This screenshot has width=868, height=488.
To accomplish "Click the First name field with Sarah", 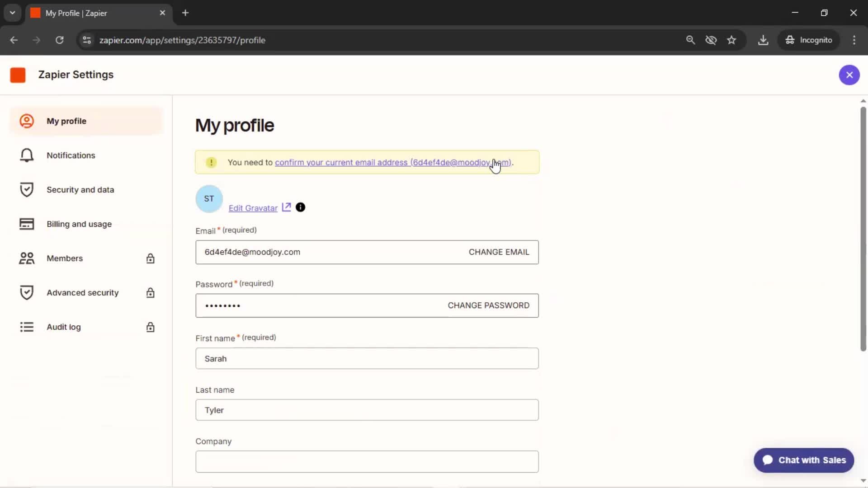I will click(367, 358).
